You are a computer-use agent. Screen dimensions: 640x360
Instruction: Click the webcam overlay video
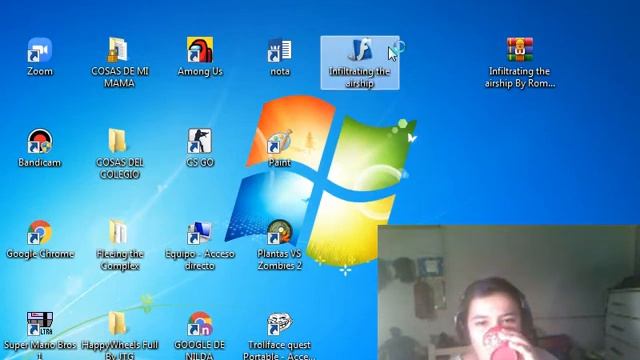click(x=509, y=293)
